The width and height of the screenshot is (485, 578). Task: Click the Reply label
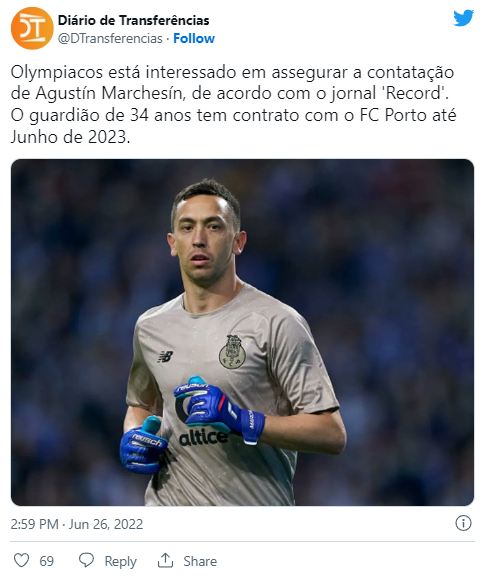(121, 561)
